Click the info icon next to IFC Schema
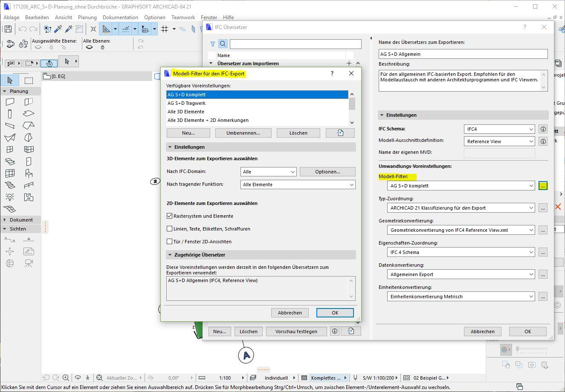Screen dimensions: 565x392 [x=543, y=129]
